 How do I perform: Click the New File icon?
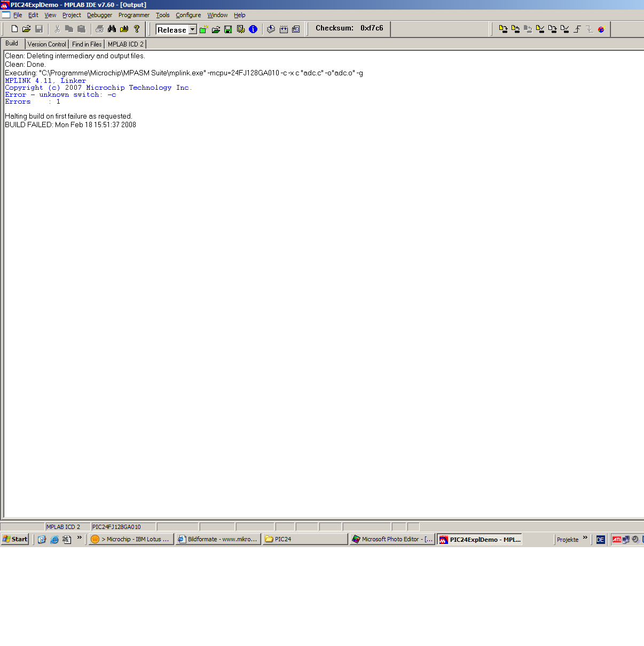coord(14,29)
